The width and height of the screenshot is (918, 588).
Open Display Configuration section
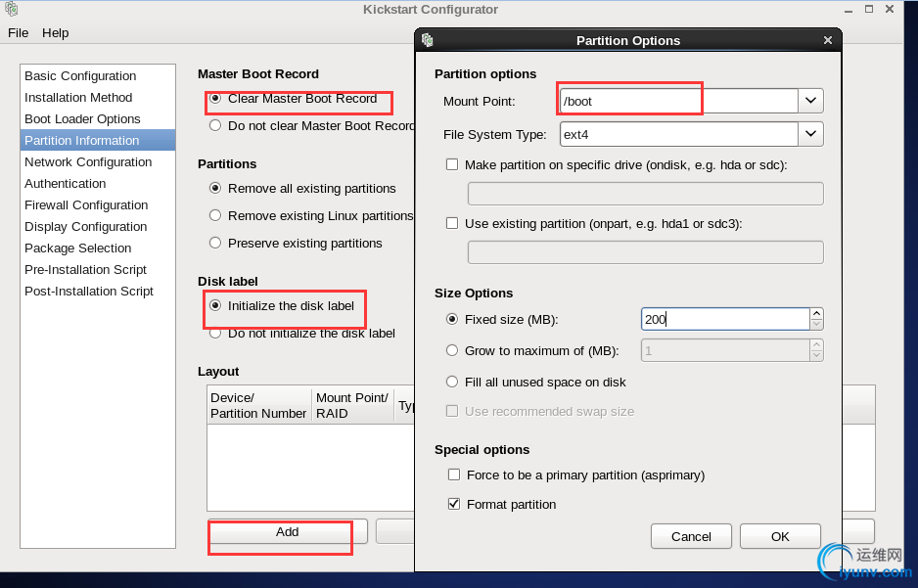(x=98, y=226)
